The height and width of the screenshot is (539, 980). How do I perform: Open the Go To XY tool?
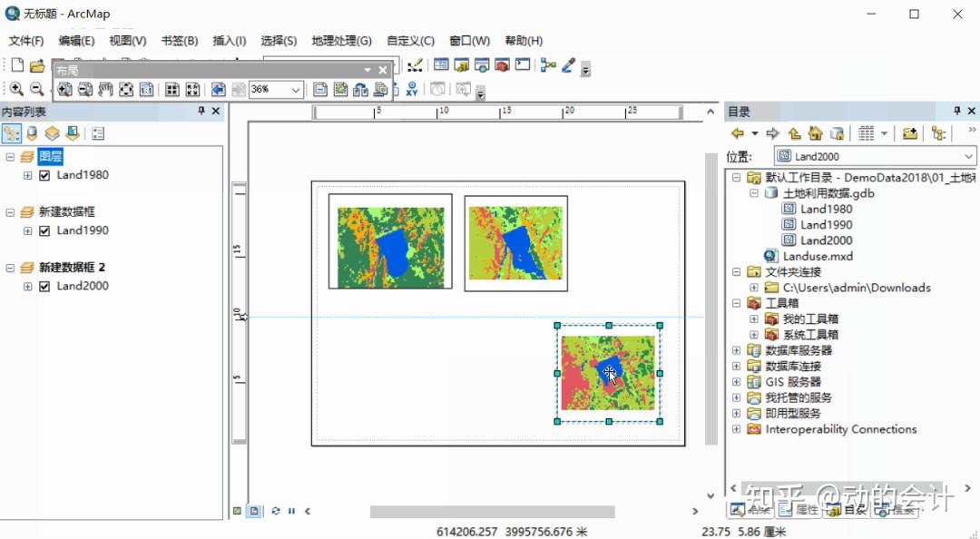pyautogui.click(x=412, y=89)
